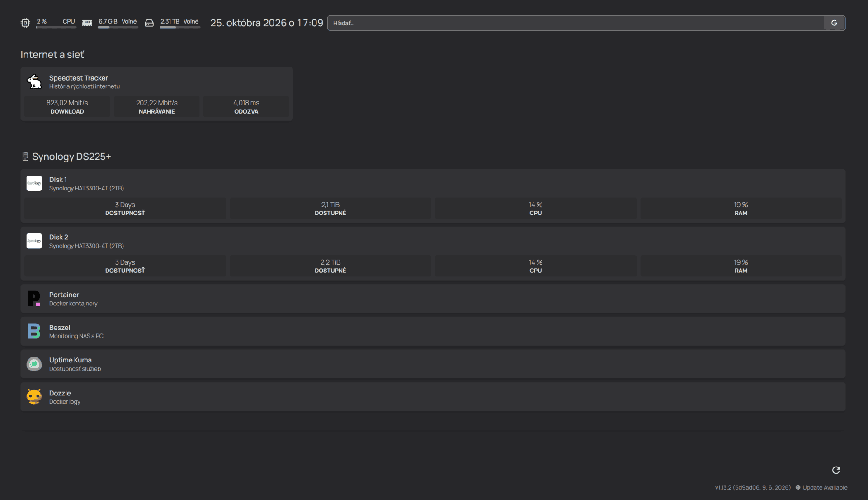Click the Docker kontajnery description
Screen dimensions: 868x500
coord(73,304)
